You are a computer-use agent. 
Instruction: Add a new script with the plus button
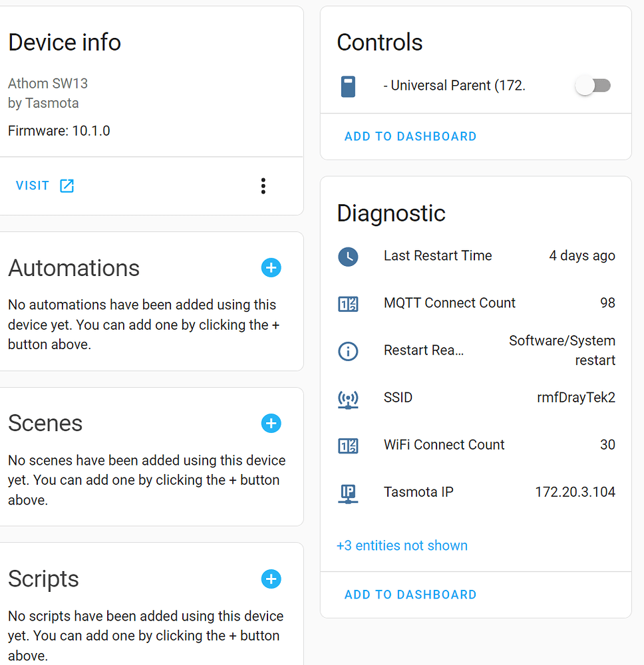[x=271, y=579]
